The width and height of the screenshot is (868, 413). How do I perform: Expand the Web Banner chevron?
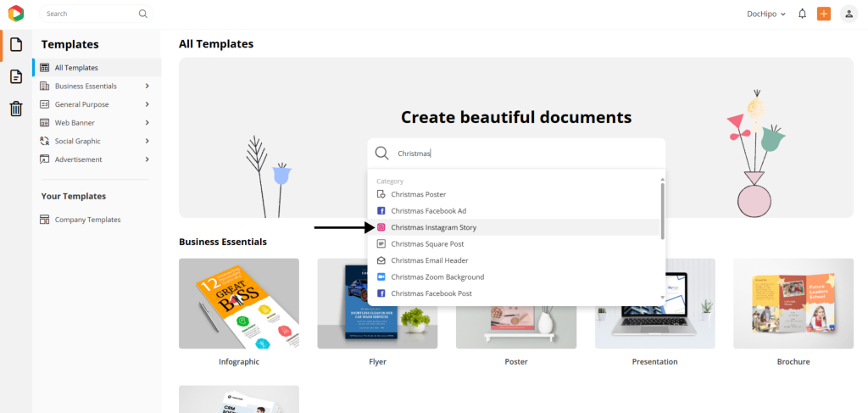click(x=147, y=122)
